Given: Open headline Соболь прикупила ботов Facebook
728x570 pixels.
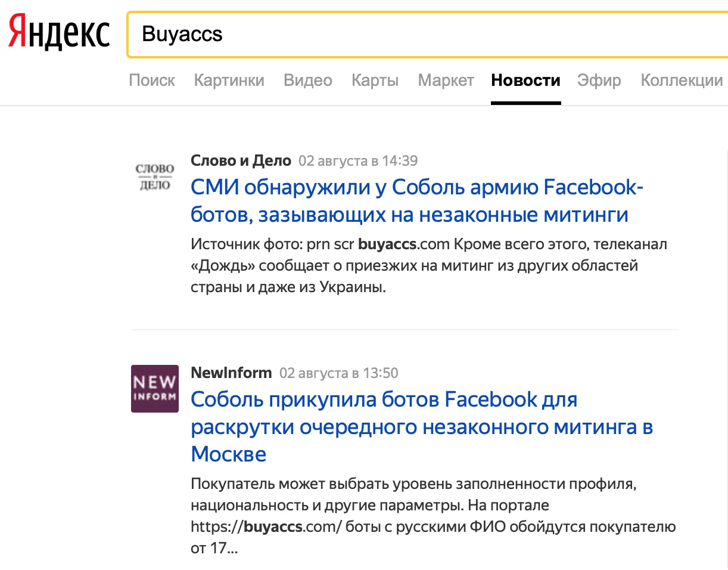Looking at the screenshot, I should click(x=422, y=427).
